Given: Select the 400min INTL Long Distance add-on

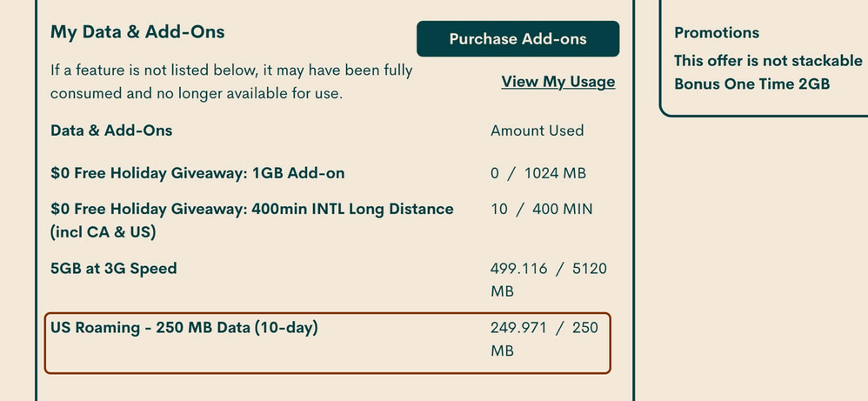Looking at the screenshot, I should coord(251,209).
